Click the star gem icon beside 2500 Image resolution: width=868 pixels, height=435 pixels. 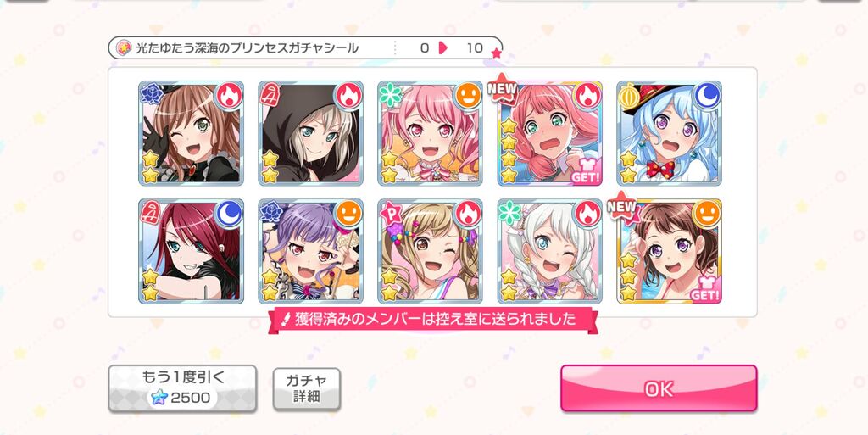tap(159, 398)
